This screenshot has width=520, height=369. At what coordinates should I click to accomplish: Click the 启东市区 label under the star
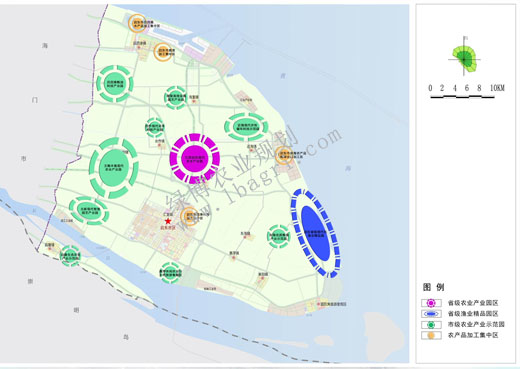168,229
